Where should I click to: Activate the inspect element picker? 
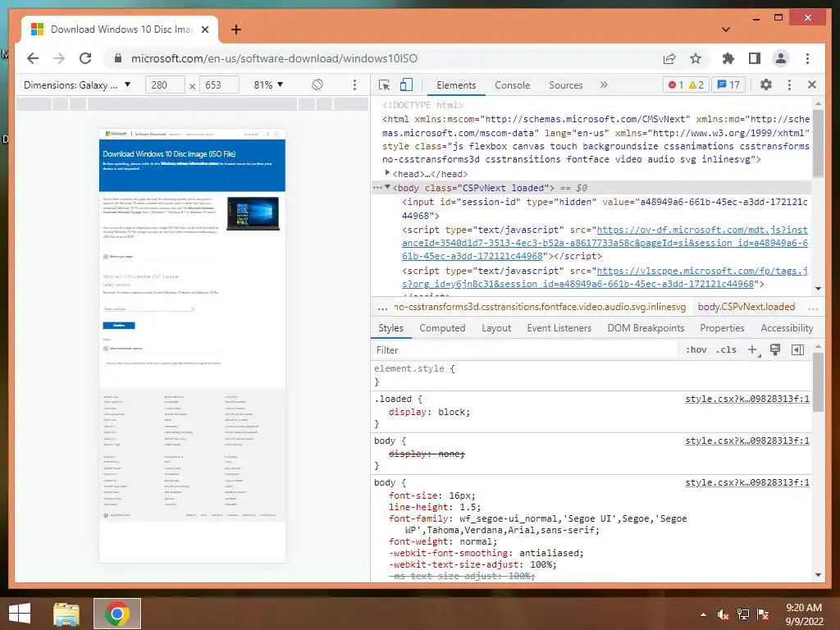click(x=384, y=84)
